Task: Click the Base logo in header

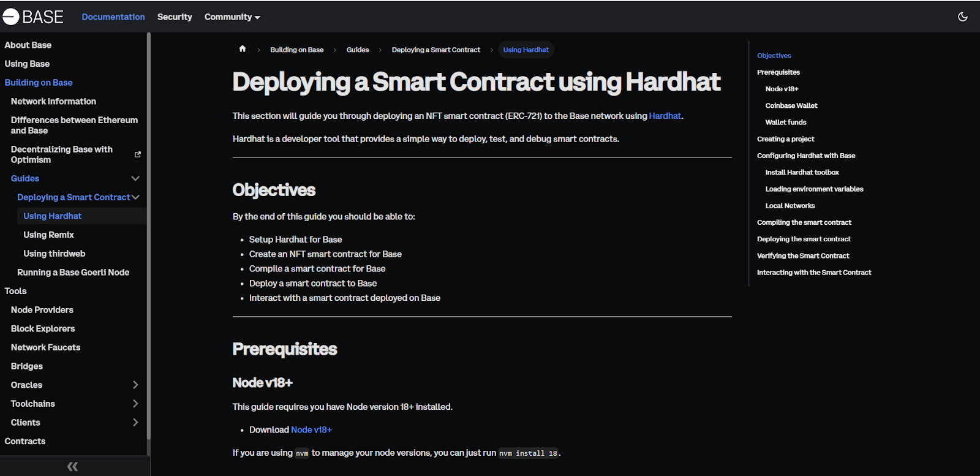Action: pos(33,17)
